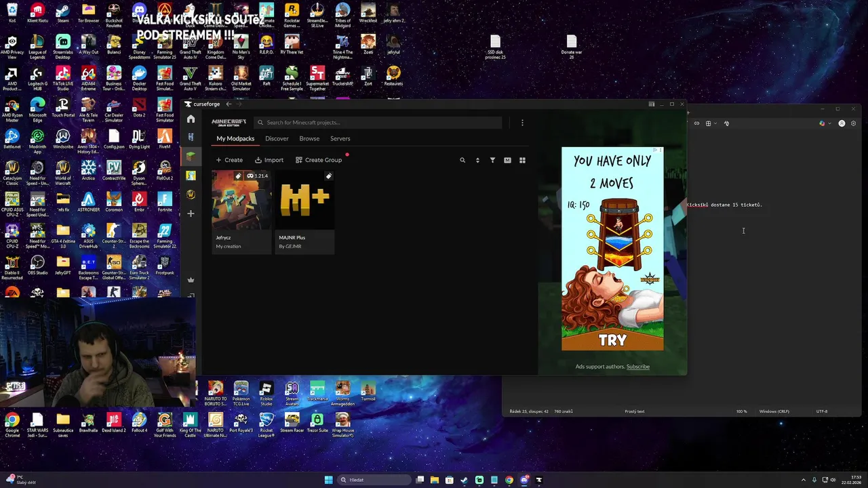
Task: Open File Explorer from the taskbar
Action: point(435,480)
